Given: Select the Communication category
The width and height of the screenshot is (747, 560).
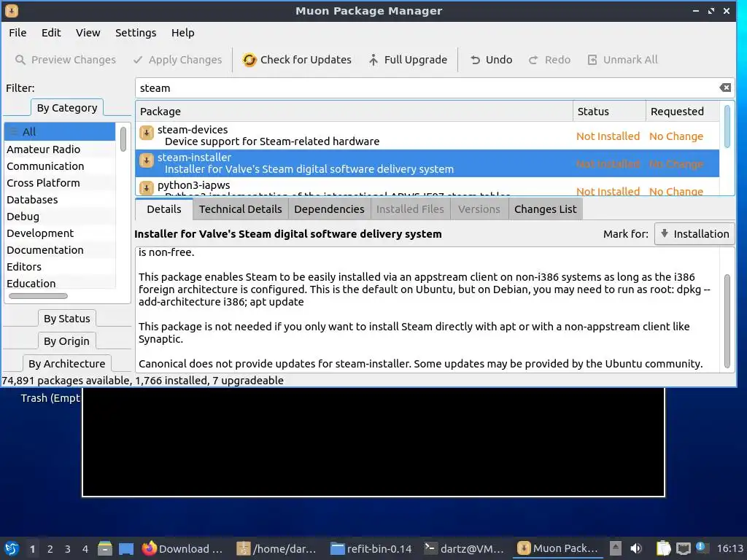Looking at the screenshot, I should coord(60,166).
